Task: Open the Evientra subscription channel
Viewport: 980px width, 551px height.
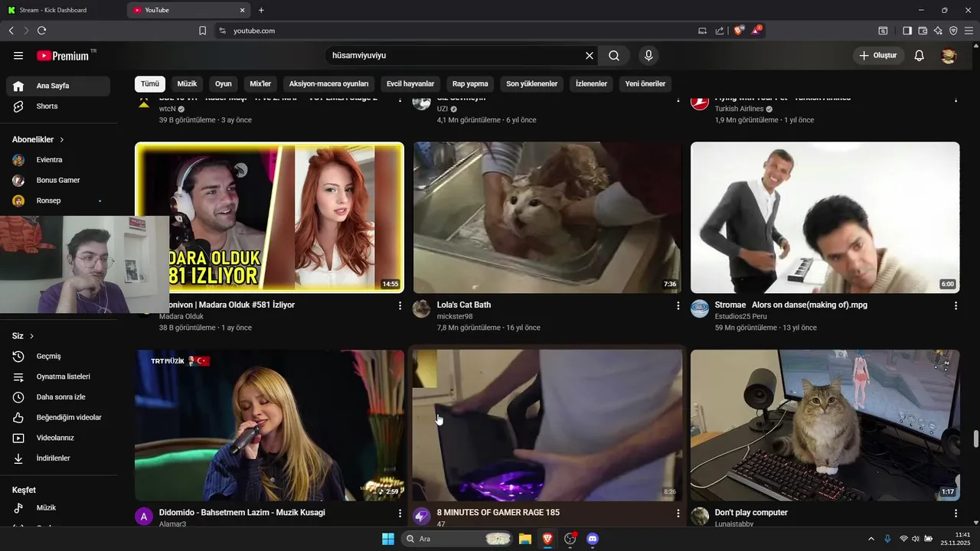Action: click(58, 160)
